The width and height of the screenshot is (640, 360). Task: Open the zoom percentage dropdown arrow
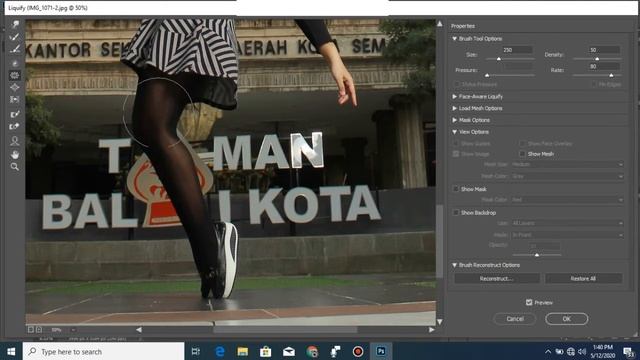73,330
